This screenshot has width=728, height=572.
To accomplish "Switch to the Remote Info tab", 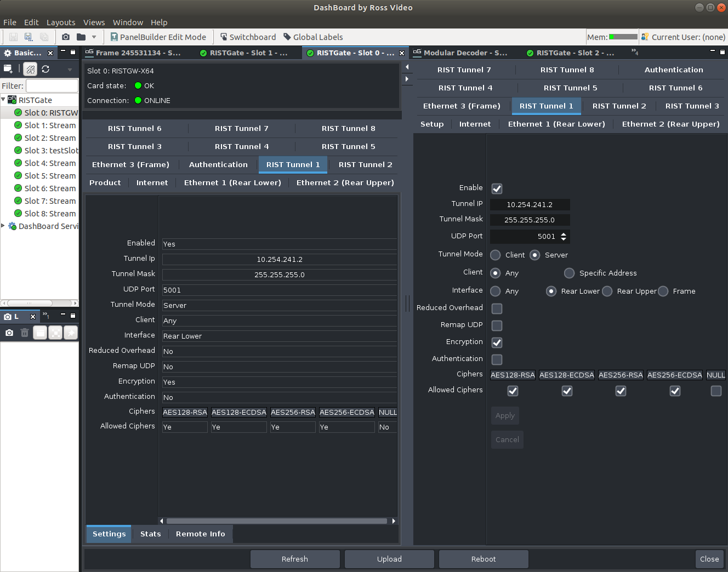I will click(x=201, y=534).
